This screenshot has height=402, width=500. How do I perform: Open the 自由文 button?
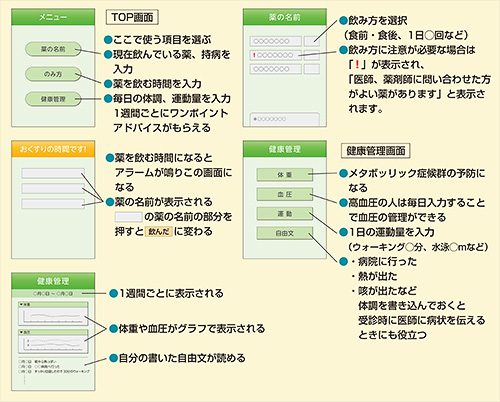click(x=285, y=233)
